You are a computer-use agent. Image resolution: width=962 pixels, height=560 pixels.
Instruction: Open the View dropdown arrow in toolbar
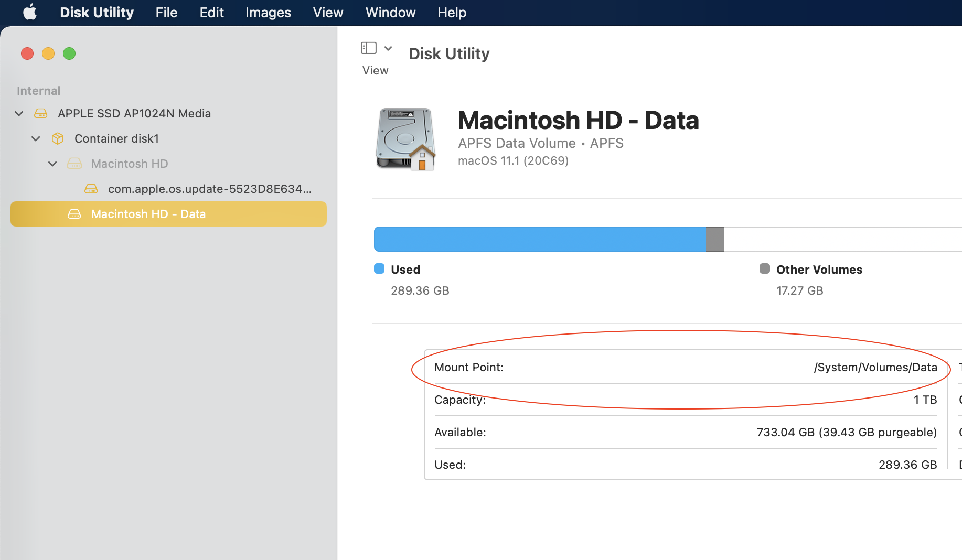[x=388, y=48]
